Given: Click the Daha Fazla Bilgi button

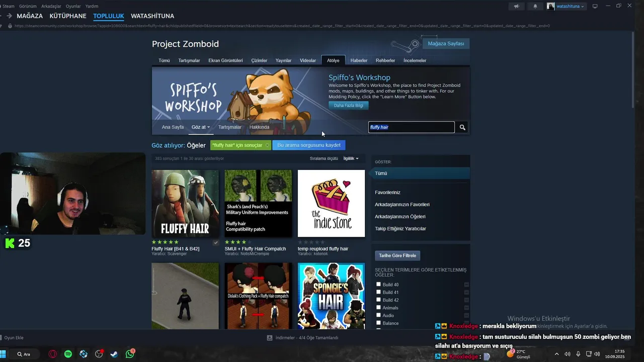Looking at the screenshot, I should coord(349,106).
